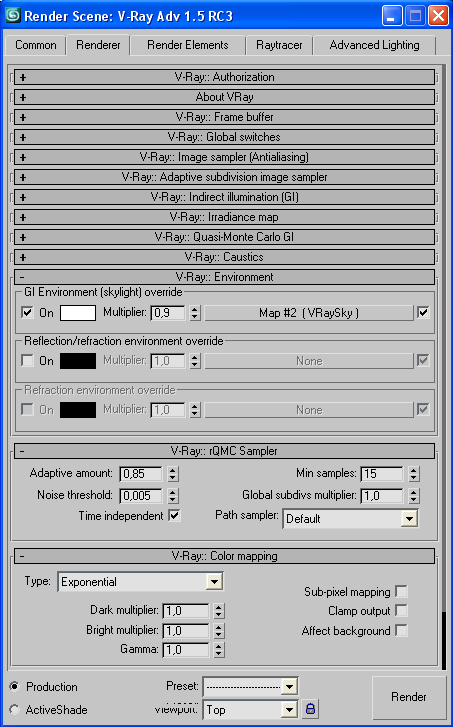Click the Min samples field 15

coord(382,474)
